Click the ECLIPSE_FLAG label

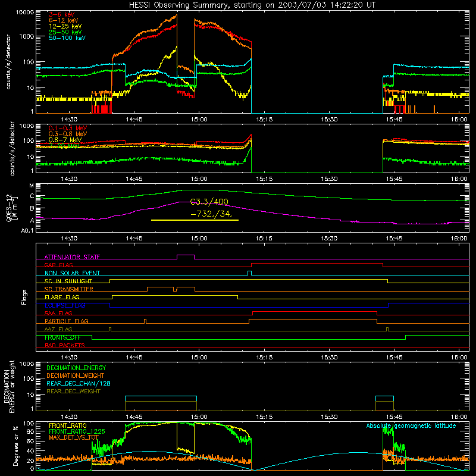65,305
